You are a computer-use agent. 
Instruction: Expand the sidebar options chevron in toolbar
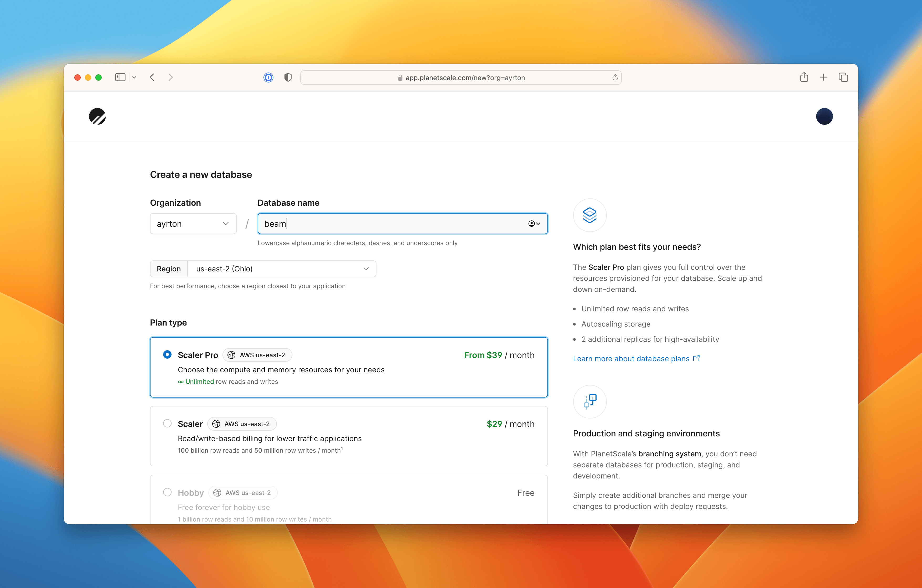pyautogui.click(x=134, y=78)
